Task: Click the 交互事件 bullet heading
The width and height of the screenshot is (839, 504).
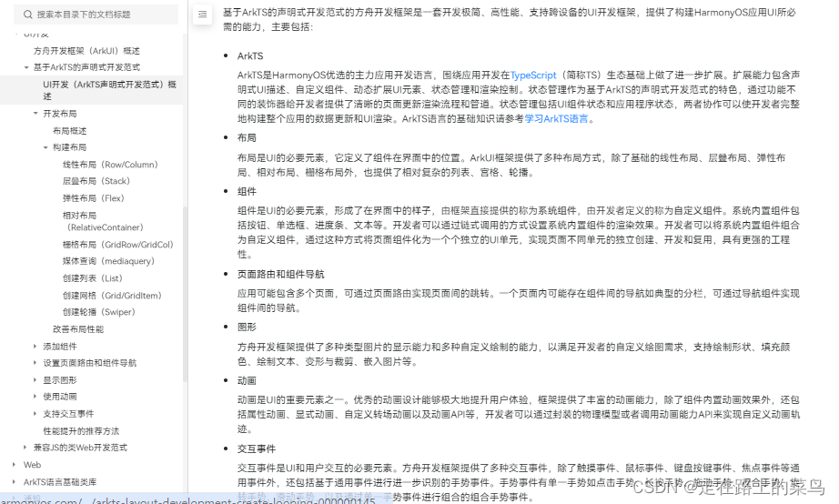Action: [257, 449]
